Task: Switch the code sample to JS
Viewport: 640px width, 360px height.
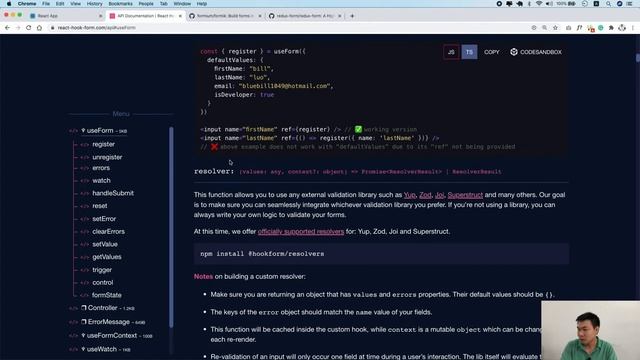Action: tap(451, 52)
